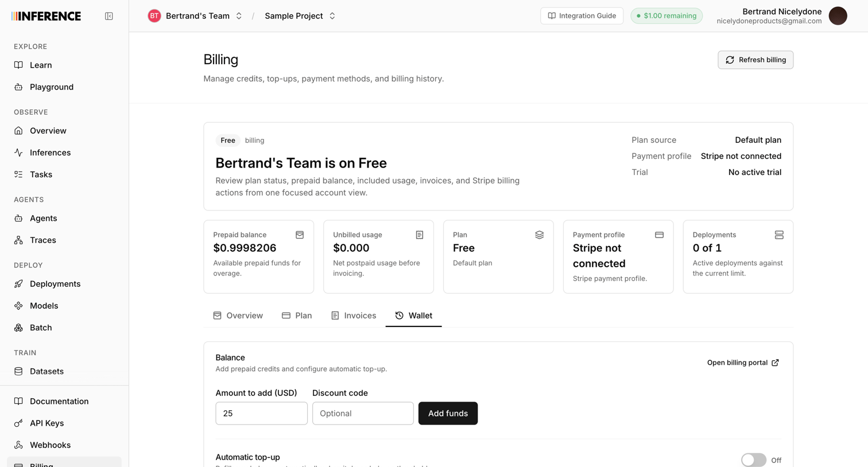The height and width of the screenshot is (467, 868).
Task: Click the Tasks checklist icon
Action: 18,174
